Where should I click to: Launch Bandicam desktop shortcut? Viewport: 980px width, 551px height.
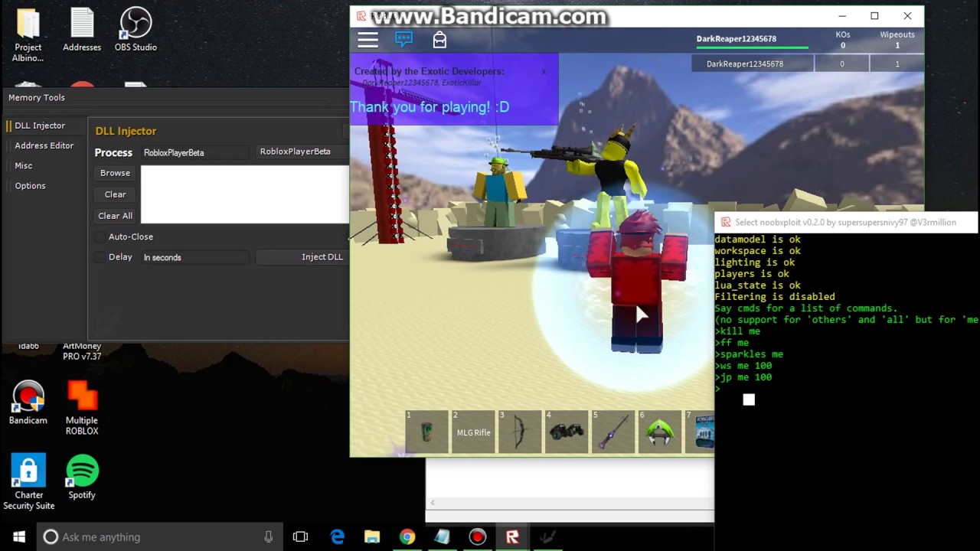tap(28, 403)
